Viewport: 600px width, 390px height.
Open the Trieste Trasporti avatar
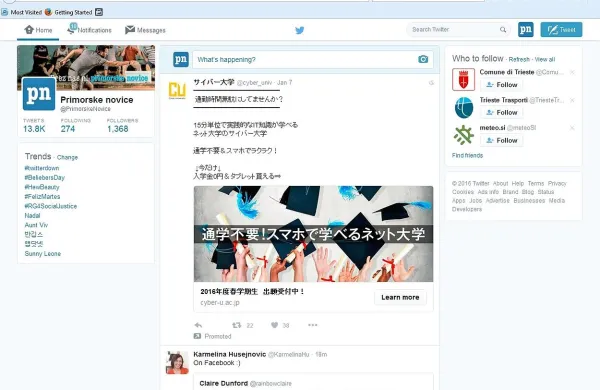463,108
